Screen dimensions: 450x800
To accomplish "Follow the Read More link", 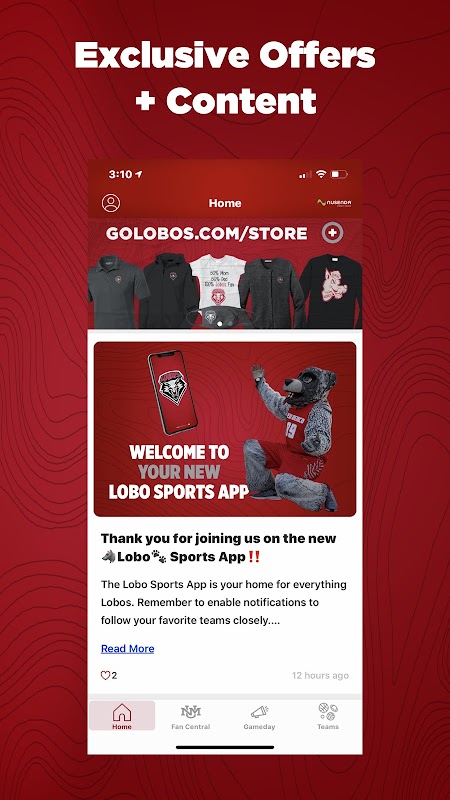I will pyautogui.click(x=128, y=648).
